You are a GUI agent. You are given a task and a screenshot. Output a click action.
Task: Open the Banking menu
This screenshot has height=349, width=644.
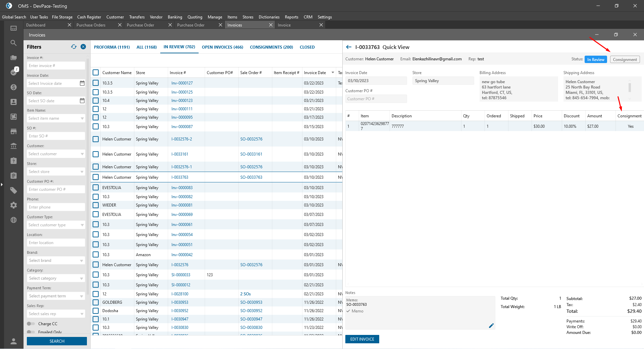pos(175,17)
